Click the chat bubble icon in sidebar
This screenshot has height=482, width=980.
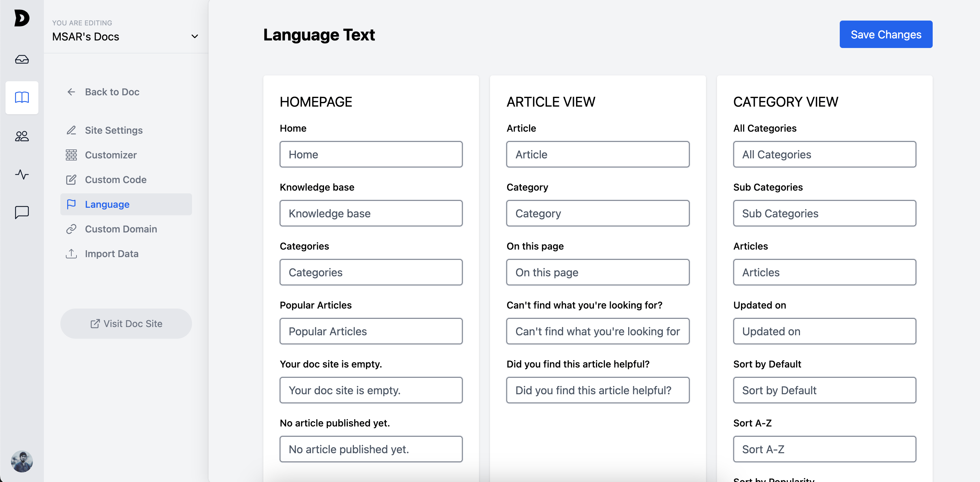click(22, 213)
